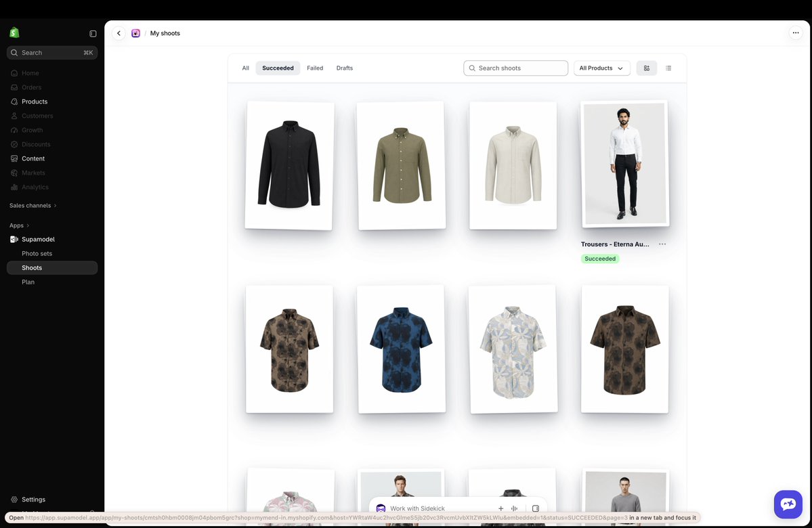
Task: Click the Trousers - Eterna shoot title
Action: [x=615, y=244]
